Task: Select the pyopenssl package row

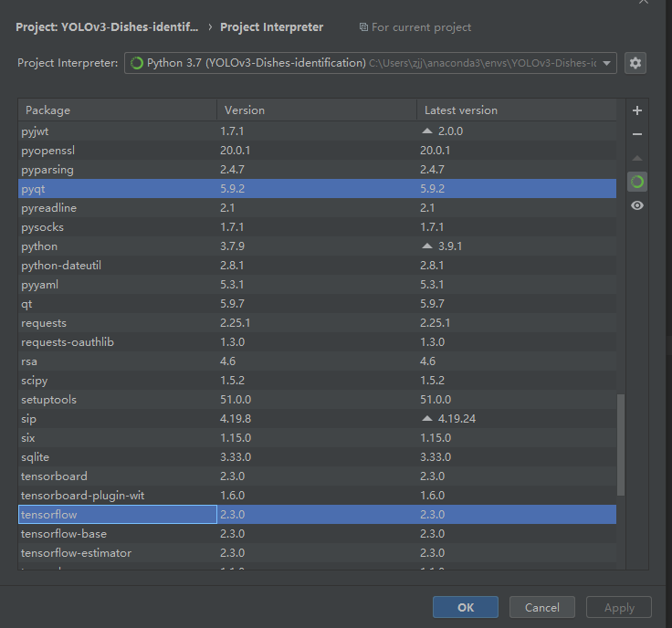Action: tap(317, 151)
